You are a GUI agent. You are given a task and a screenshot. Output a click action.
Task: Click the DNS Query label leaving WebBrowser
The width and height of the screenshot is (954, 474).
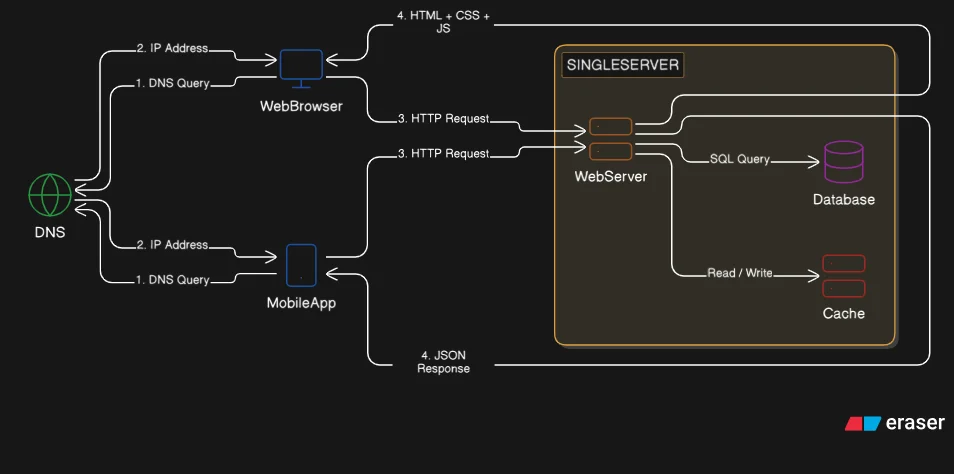173,84
